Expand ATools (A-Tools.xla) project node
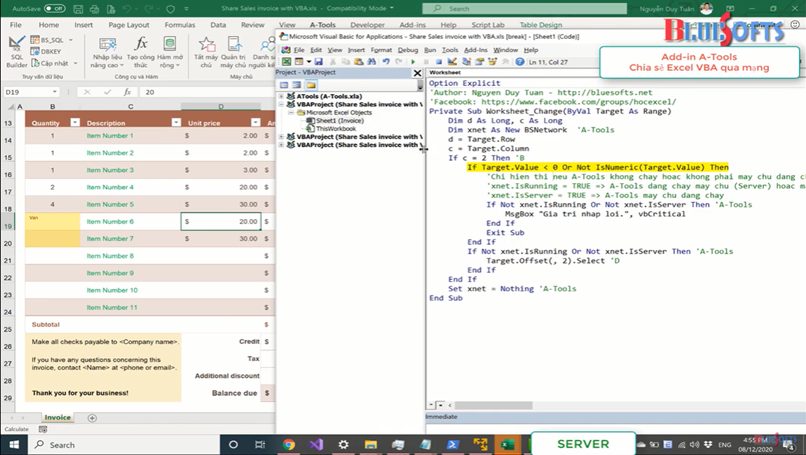 (281, 96)
